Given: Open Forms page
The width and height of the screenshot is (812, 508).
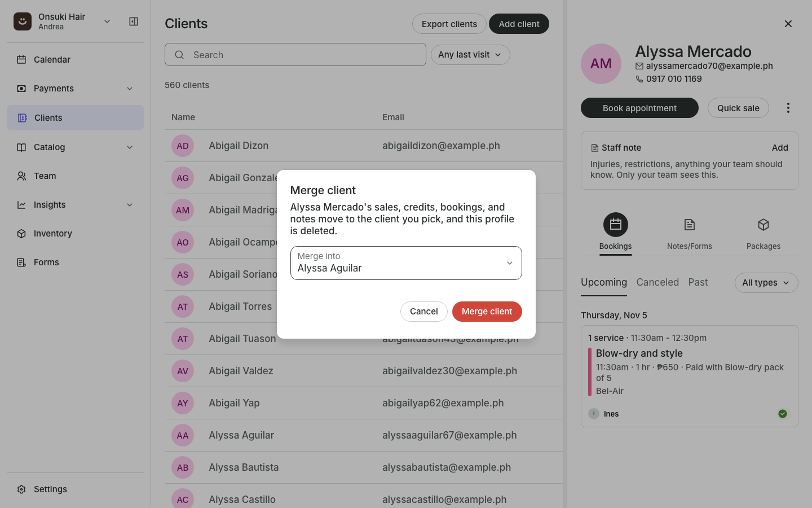Looking at the screenshot, I should [x=75, y=262].
